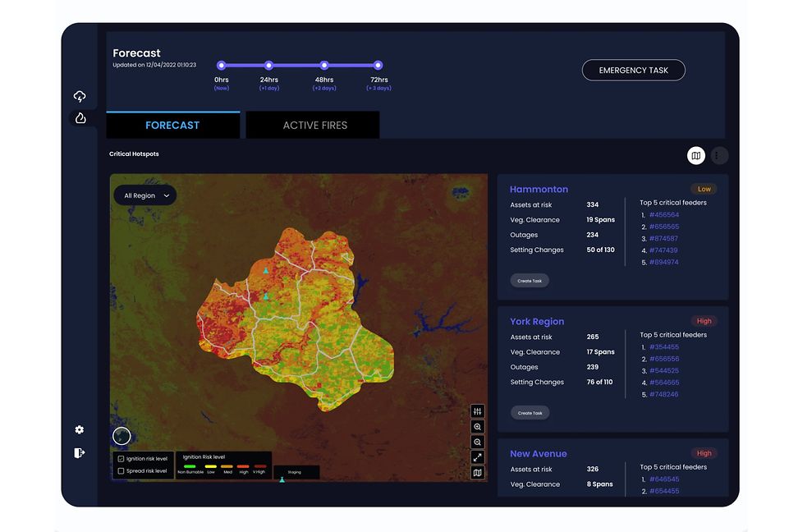Uncheck the Ignition risk level checkbox
Image resolution: width=798 pixels, height=532 pixels.
point(122,459)
